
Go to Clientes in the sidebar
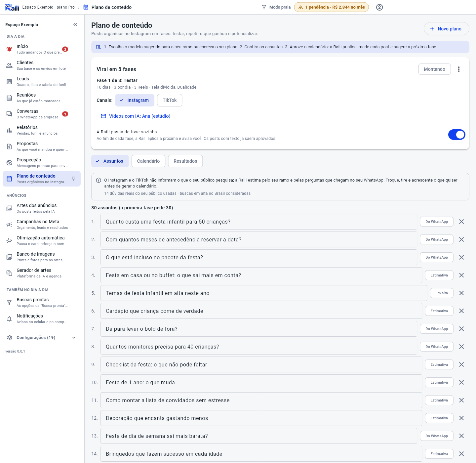pyautogui.click(x=42, y=65)
